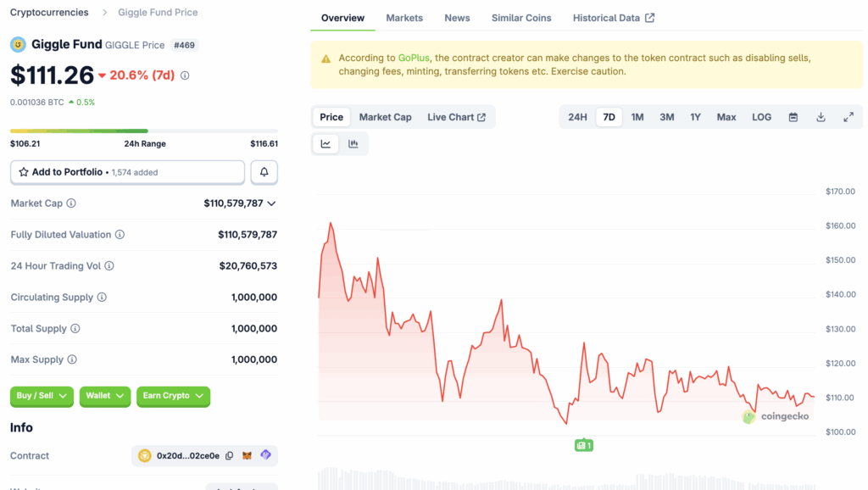Switch the chart to Market Cap mode
Image resolution: width=868 pixels, height=490 pixels.
(386, 117)
